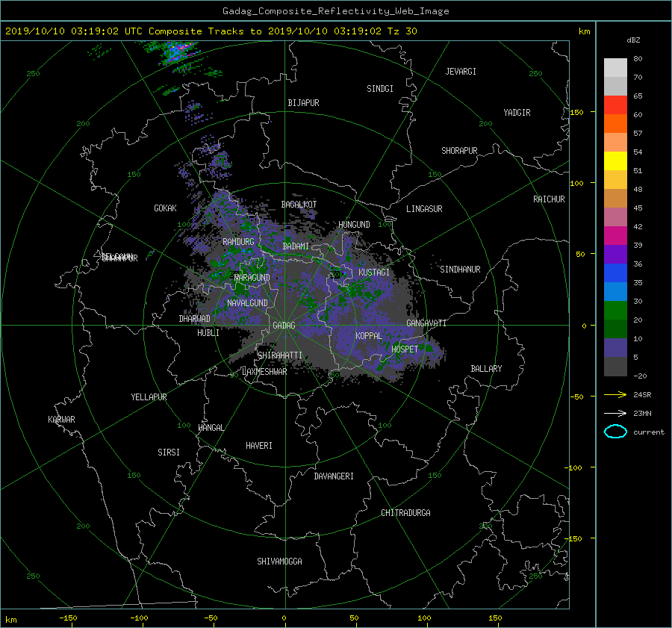
Task: Click the RAICHUR city label
Action: [x=549, y=199]
